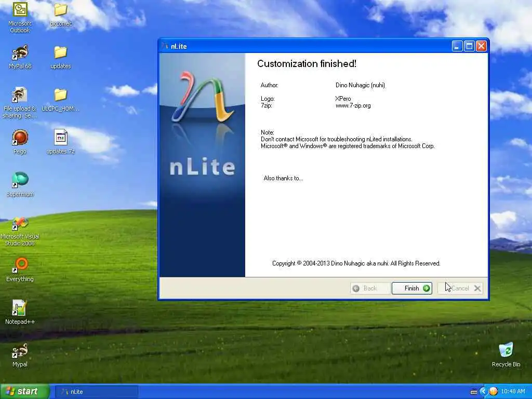Click the orange shield tray icon
The width and height of the screenshot is (532, 399).
(494, 392)
